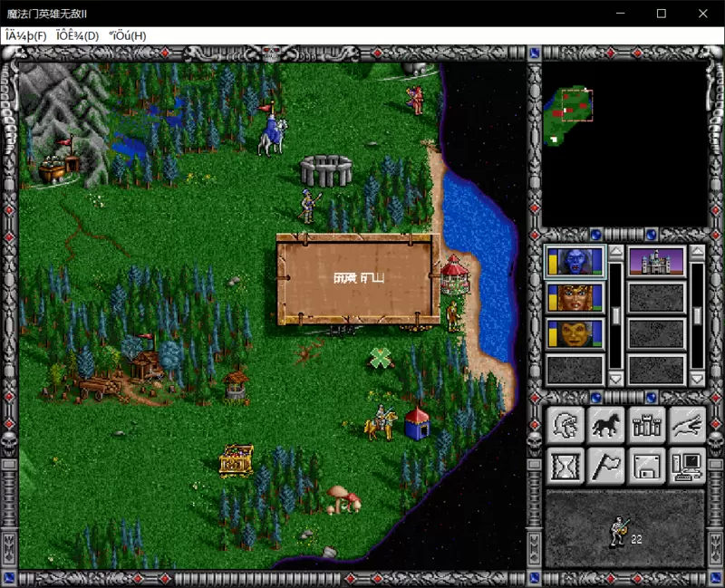Viewport: 725px width, 588px height.
Task: Close the game window
Action: click(703, 14)
